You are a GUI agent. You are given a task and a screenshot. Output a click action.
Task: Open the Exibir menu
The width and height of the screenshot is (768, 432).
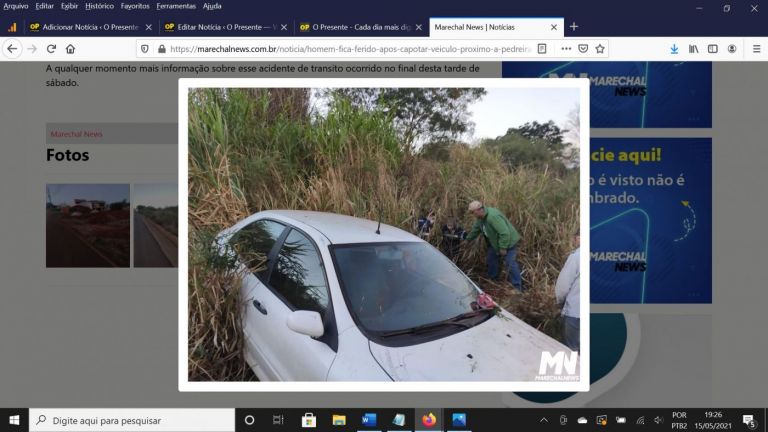[x=70, y=6]
